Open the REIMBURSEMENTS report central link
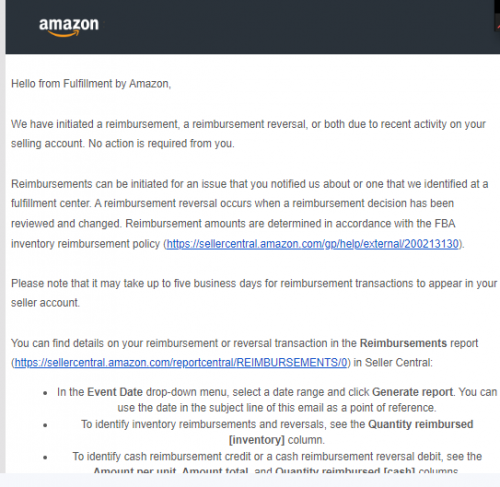The width and height of the screenshot is (500, 487). (181, 363)
